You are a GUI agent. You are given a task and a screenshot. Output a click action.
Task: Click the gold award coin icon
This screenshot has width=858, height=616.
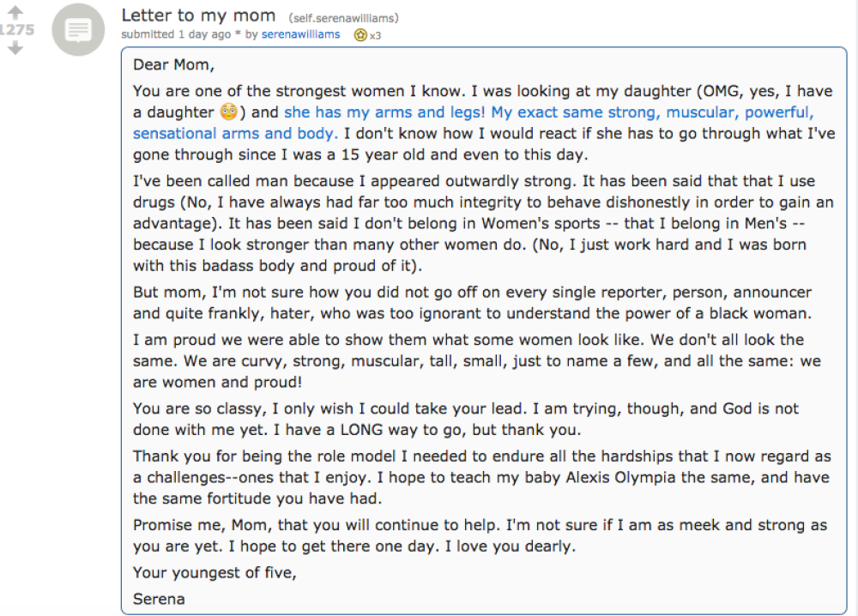360,35
